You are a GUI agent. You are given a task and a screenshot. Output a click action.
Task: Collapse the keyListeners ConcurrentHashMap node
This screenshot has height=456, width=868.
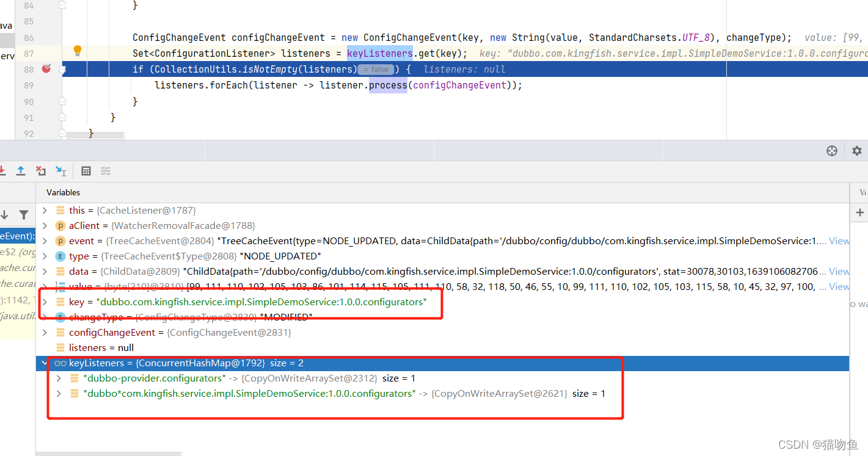pos(44,363)
